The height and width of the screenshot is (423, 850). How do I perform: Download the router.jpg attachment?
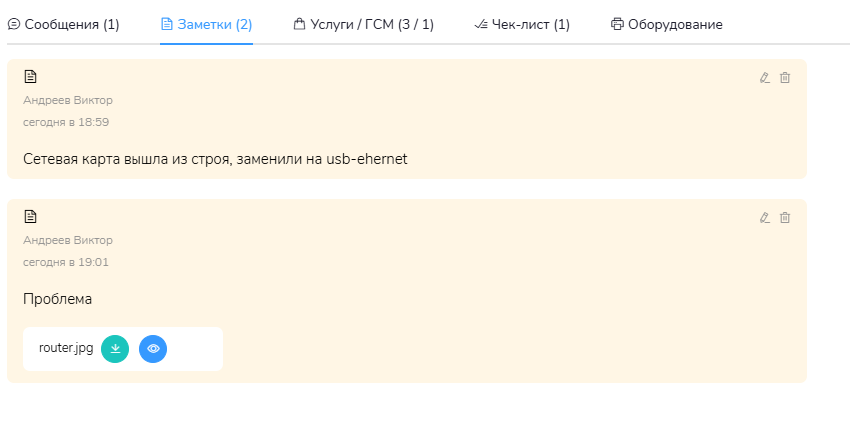(115, 348)
